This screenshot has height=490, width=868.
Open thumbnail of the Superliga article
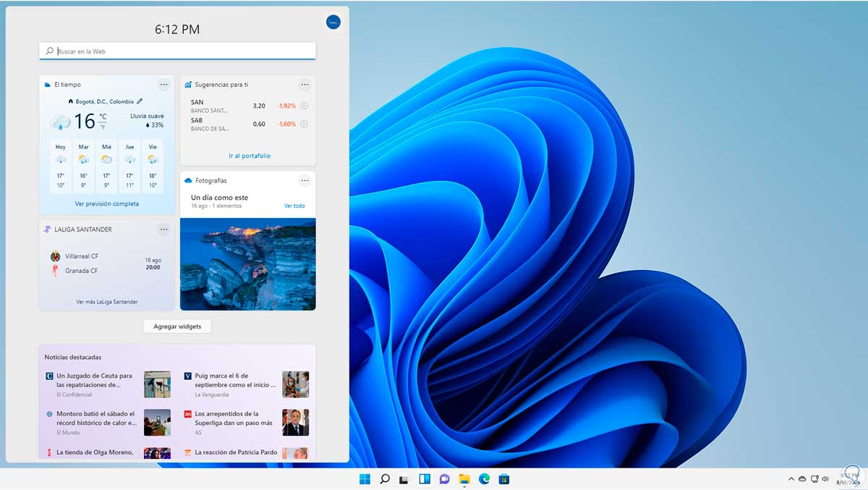pos(295,423)
